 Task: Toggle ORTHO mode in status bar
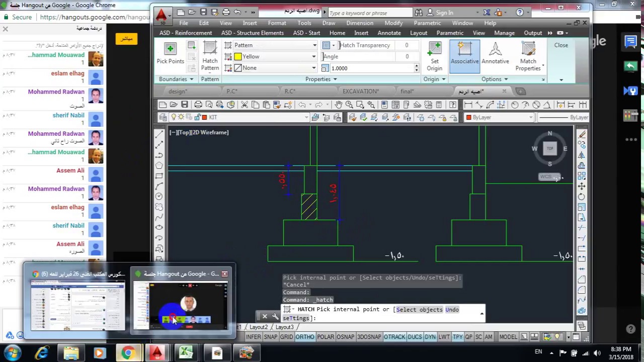click(x=305, y=337)
